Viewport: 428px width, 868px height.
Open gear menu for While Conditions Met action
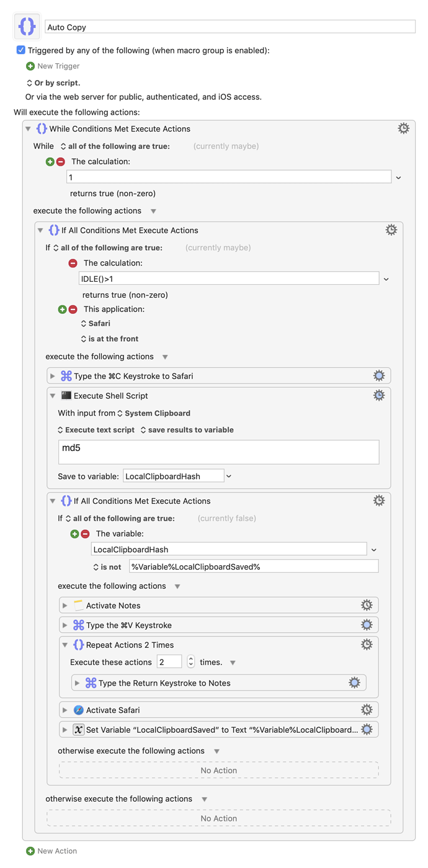click(403, 128)
